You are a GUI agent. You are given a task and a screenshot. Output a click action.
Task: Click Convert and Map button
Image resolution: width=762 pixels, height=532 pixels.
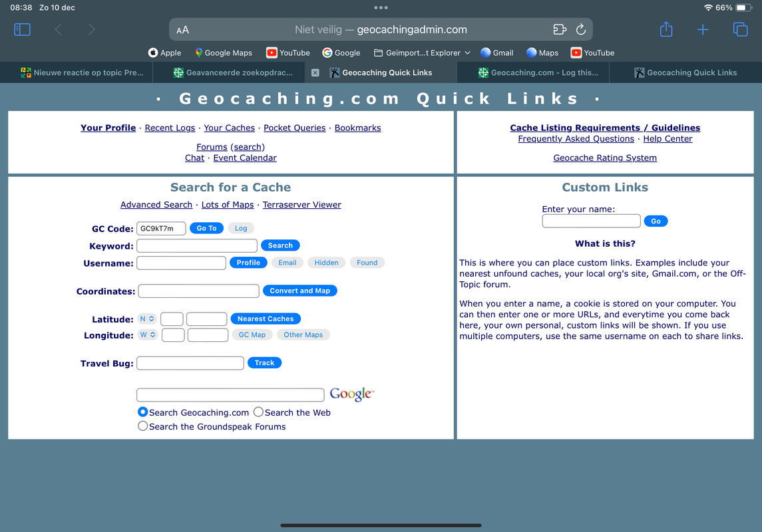click(300, 291)
